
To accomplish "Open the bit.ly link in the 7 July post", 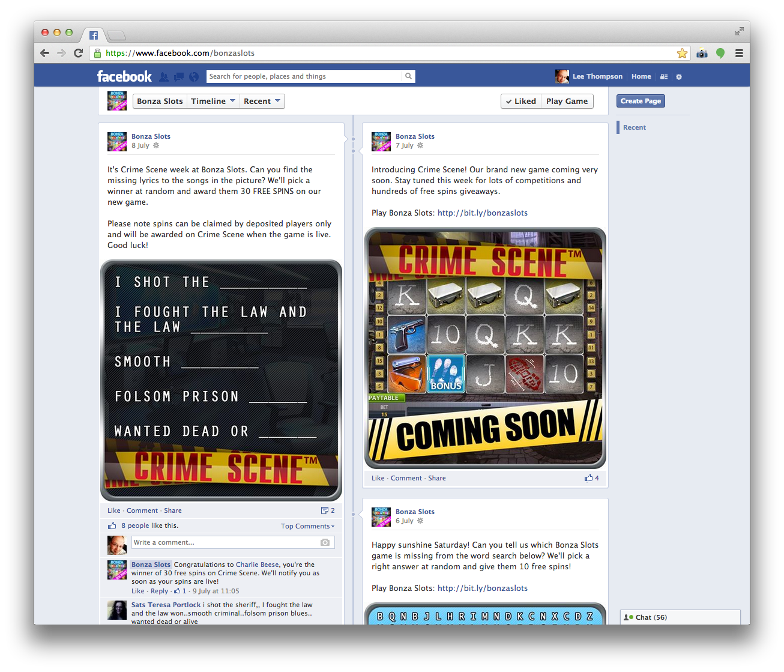I will click(483, 213).
